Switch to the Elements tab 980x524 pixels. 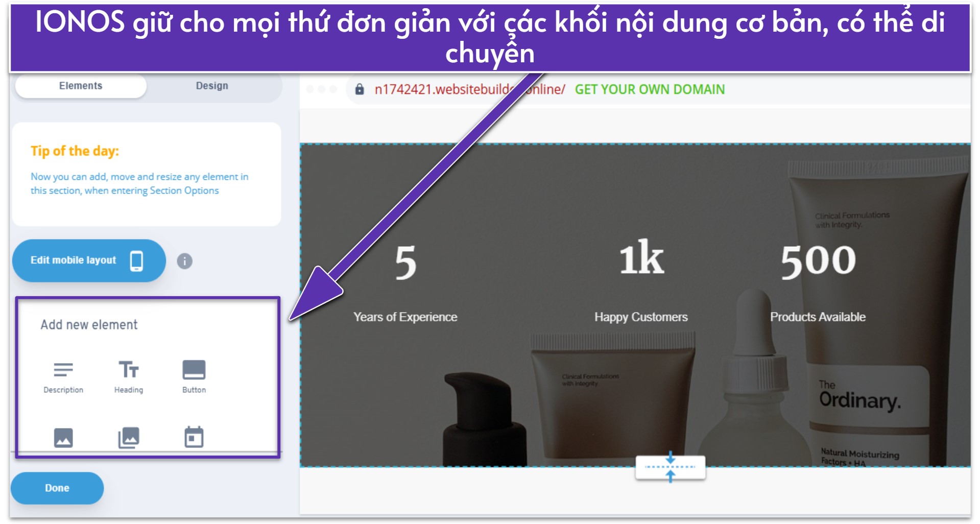(x=81, y=86)
